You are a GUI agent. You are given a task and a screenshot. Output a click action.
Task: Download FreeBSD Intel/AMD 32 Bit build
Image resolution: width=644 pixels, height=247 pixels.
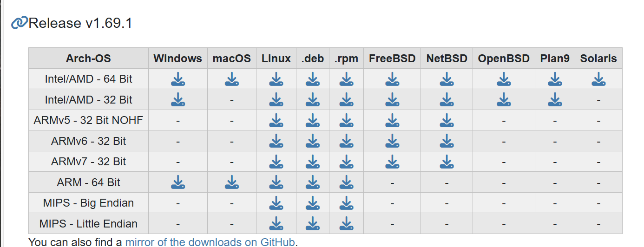[x=392, y=100]
